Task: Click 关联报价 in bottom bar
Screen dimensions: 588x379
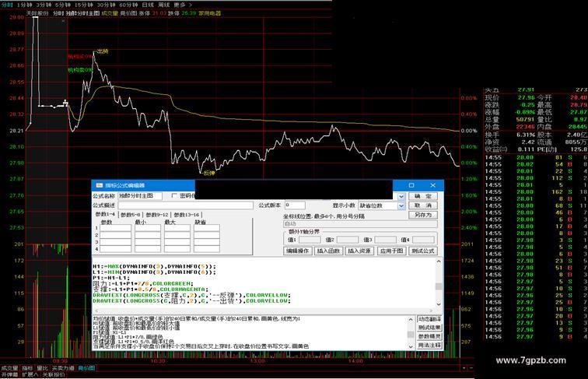Action: point(53,374)
